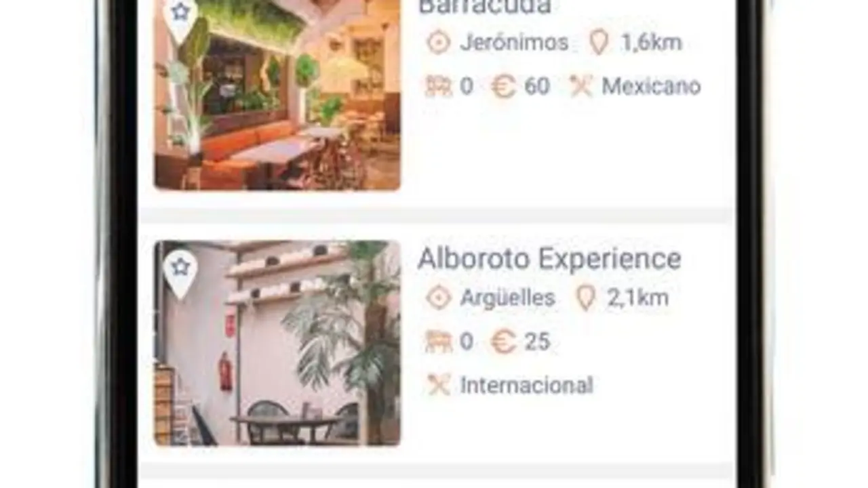Click the table seats icon in Alboroto row
The image size is (868, 488).
click(x=439, y=342)
